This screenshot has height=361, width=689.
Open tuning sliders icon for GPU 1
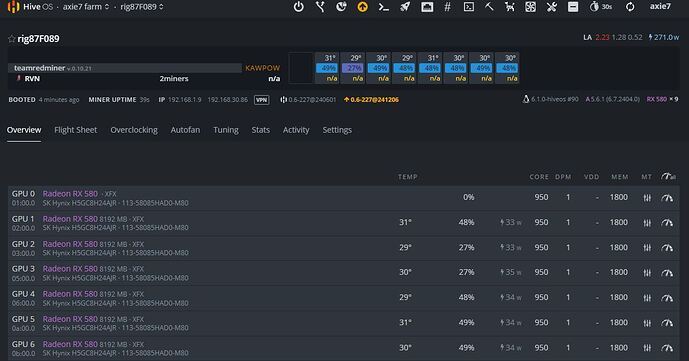coord(647,223)
